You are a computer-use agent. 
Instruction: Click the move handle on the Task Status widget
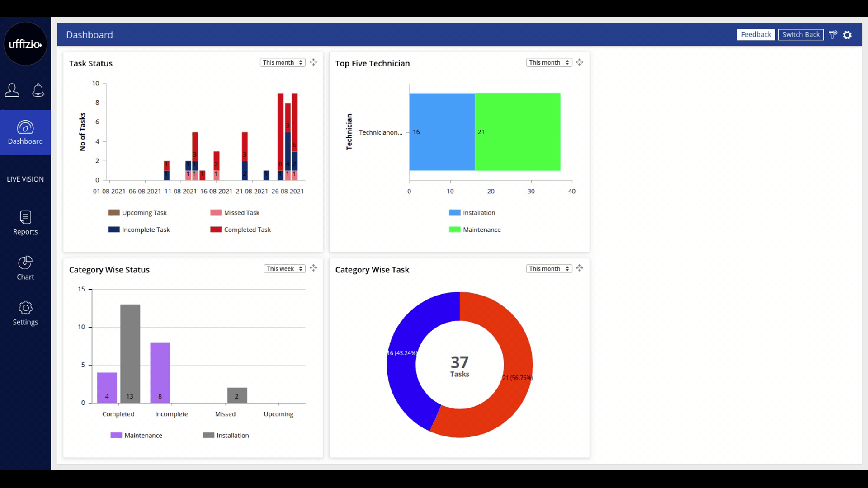(x=313, y=62)
